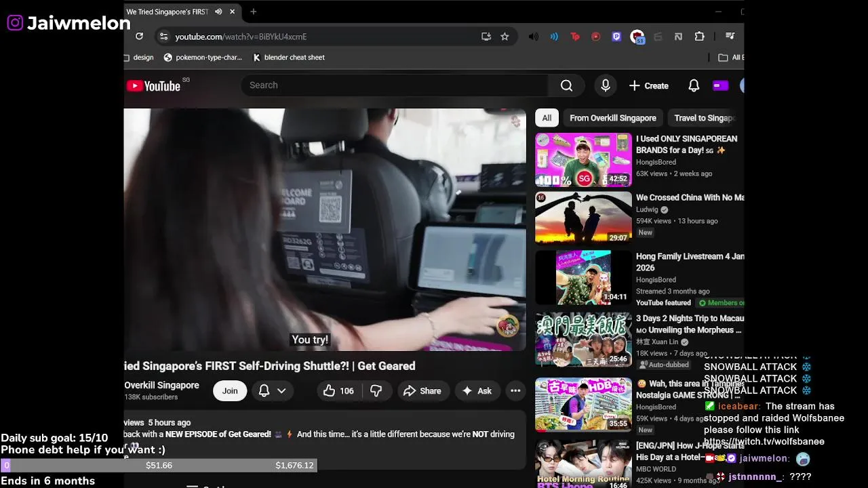Image resolution: width=868 pixels, height=488 pixels.
Task: Open the HongisBored HDB nostalgia video thumbnail
Action: click(583, 405)
